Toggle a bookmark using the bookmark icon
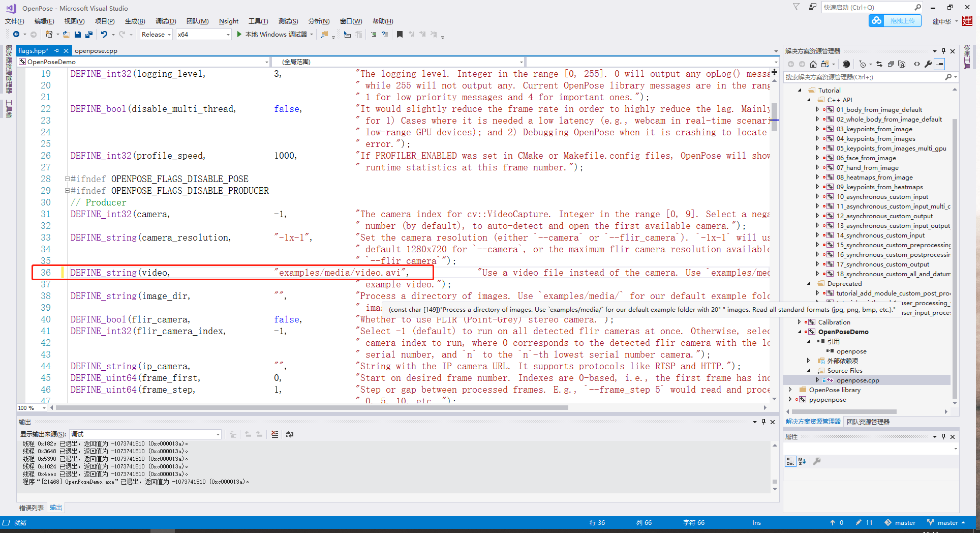The width and height of the screenshot is (980, 533). [x=400, y=34]
